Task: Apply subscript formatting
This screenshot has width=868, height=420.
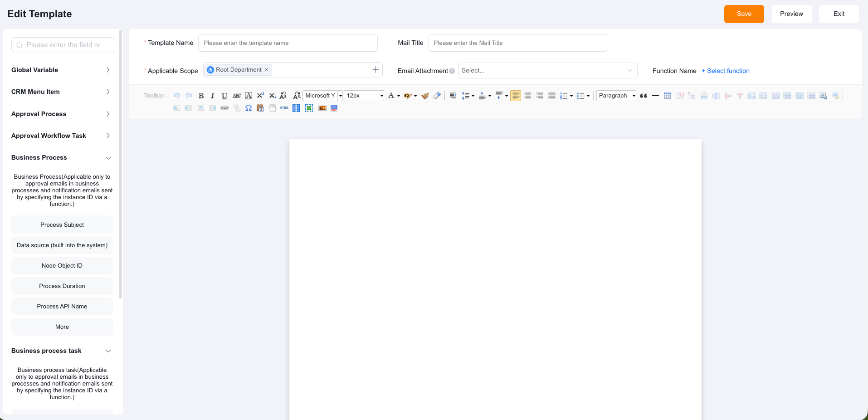Action: click(x=273, y=96)
